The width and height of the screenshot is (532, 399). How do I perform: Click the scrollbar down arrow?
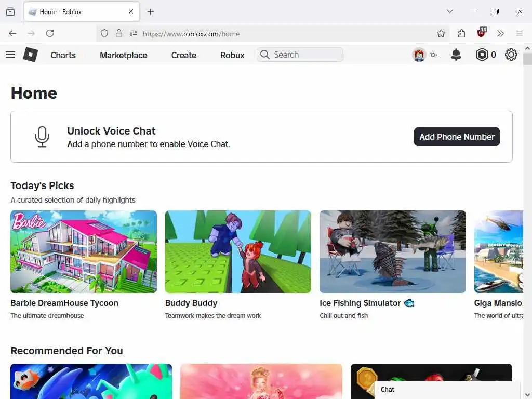(527, 395)
